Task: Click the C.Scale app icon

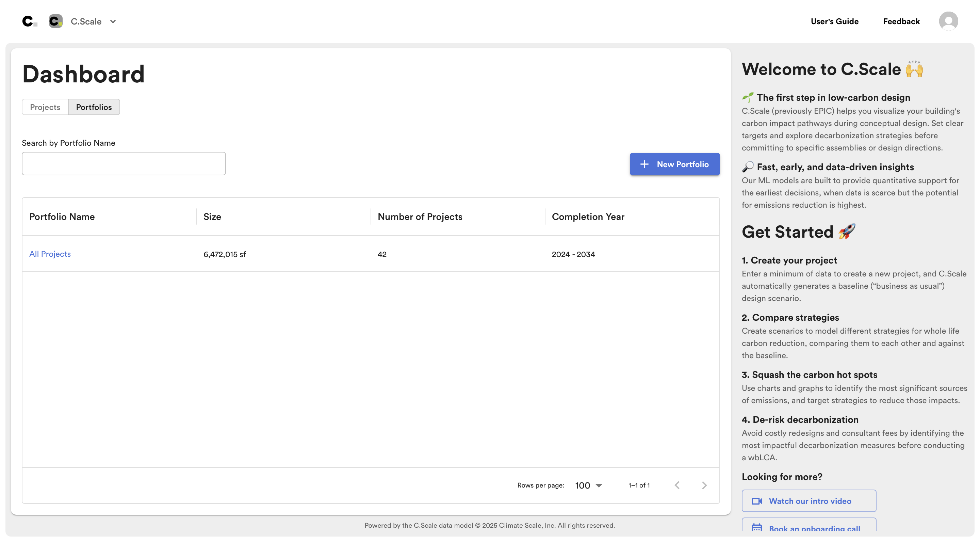Action: tap(55, 21)
